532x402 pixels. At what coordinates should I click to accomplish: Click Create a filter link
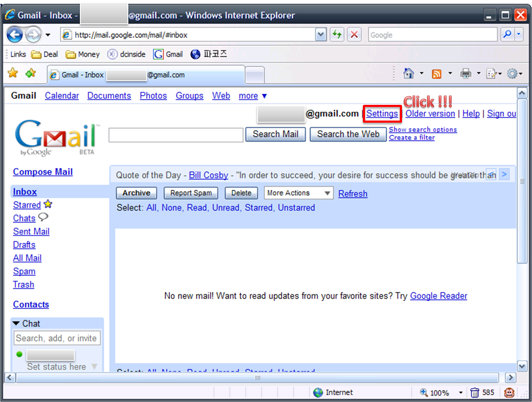[412, 138]
